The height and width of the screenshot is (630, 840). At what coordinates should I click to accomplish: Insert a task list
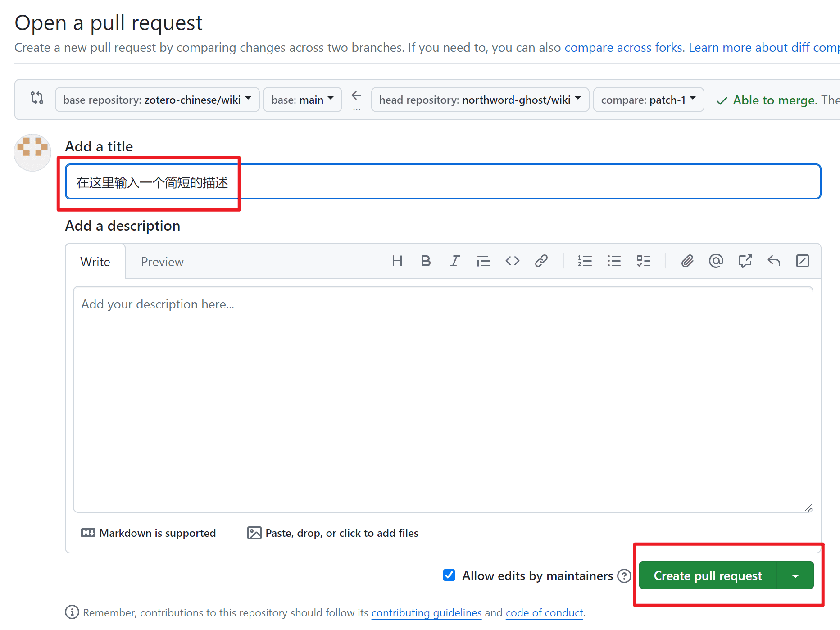[643, 261]
